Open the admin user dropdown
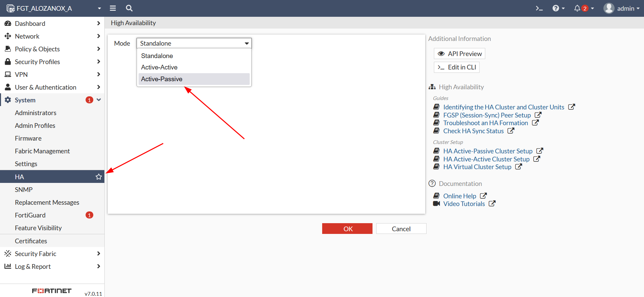Screen dimensions: 644x297 coord(622,8)
